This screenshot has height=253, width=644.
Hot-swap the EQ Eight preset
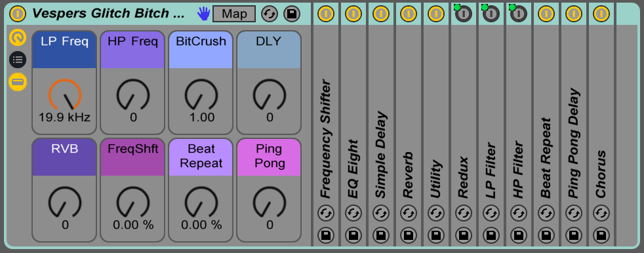coord(353,214)
